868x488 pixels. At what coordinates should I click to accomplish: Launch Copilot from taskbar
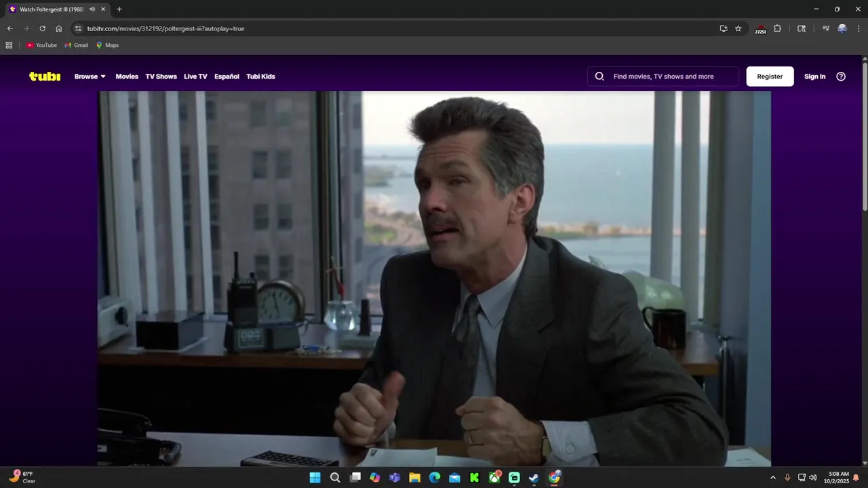pos(375,478)
